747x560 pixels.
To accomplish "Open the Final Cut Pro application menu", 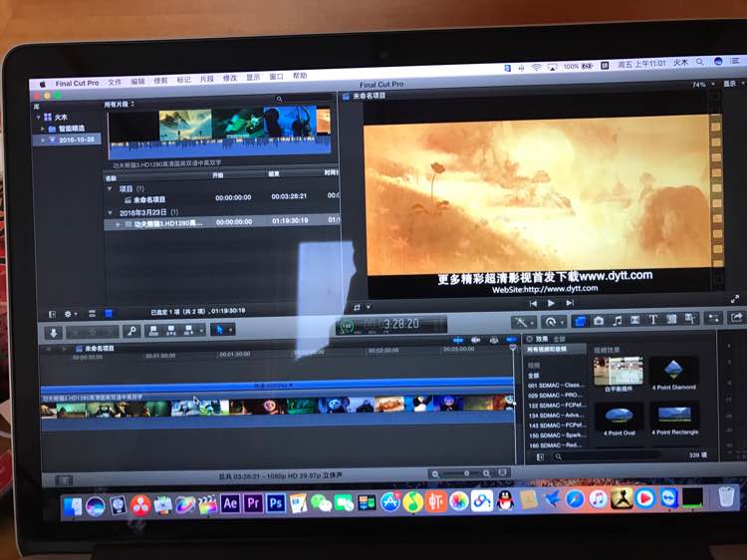I will pyautogui.click(x=77, y=84).
